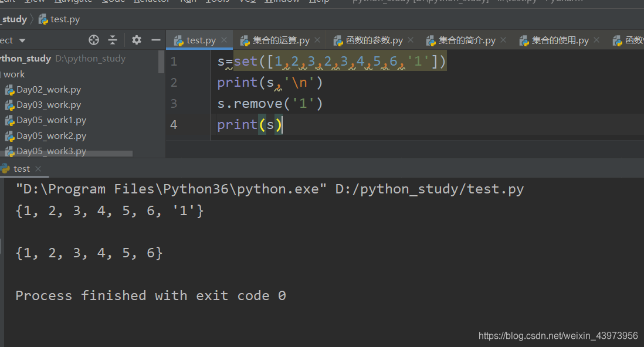
Task: Click the print(s) code on line 4
Action: [x=250, y=124]
